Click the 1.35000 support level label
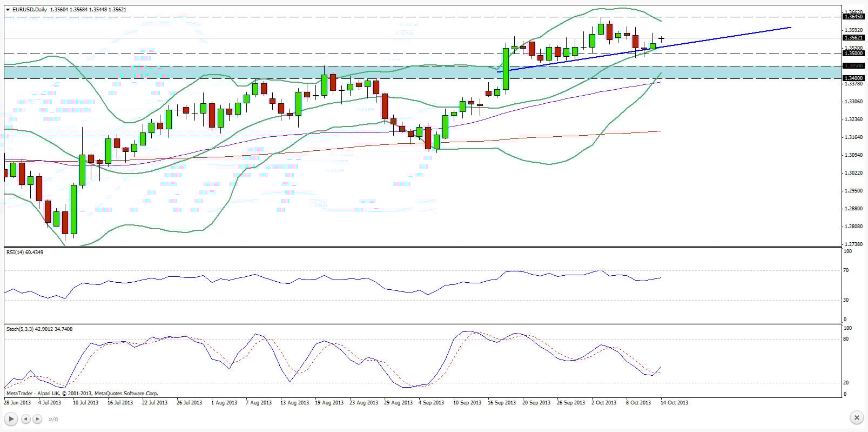Image resolution: width=868 pixels, height=432 pixels. [854, 54]
